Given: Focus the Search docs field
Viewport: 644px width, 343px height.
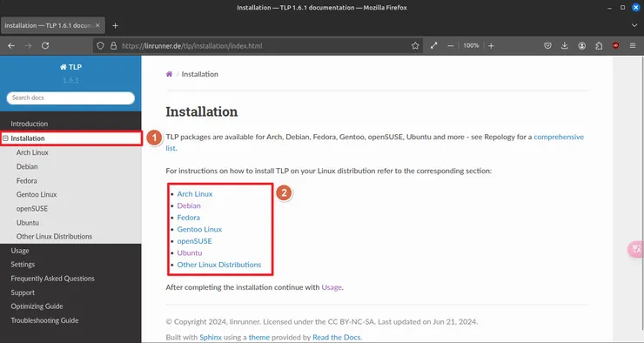Looking at the screenshot, I should coord(70,98).
